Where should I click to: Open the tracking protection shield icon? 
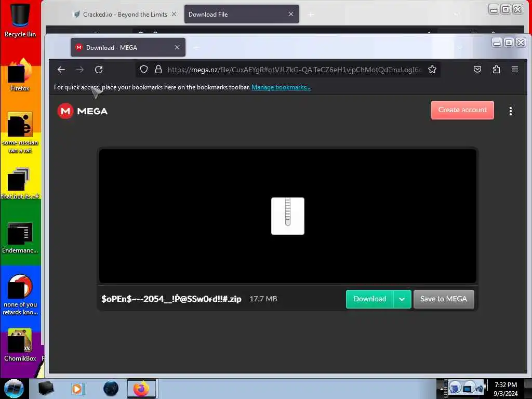click(144, 70)
